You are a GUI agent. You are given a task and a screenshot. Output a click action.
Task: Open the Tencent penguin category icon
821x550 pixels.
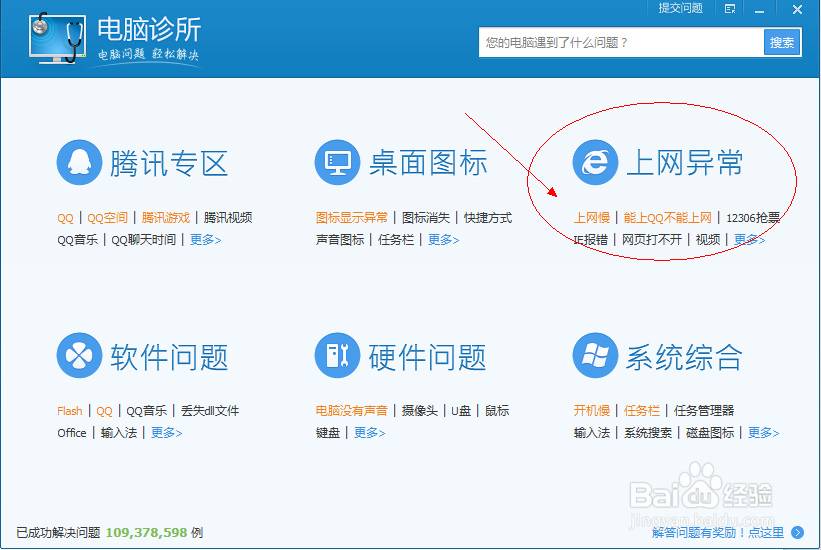coord(79,162)
